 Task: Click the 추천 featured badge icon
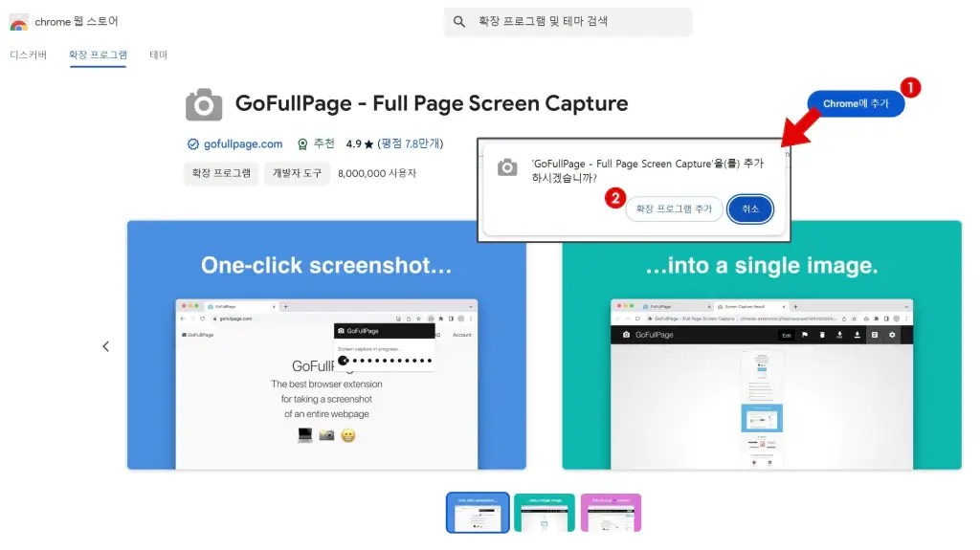pyautogui.click(x=302, y=144)
